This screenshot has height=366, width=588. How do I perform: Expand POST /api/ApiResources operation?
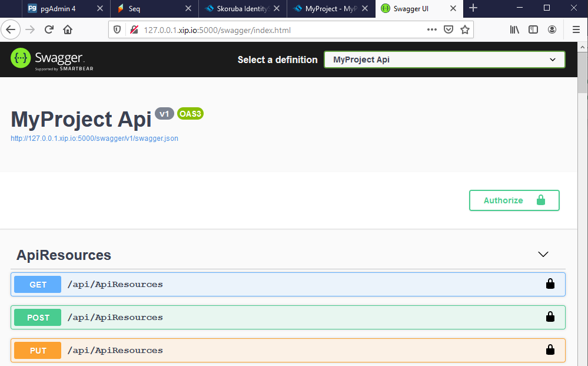pos(288,318)
